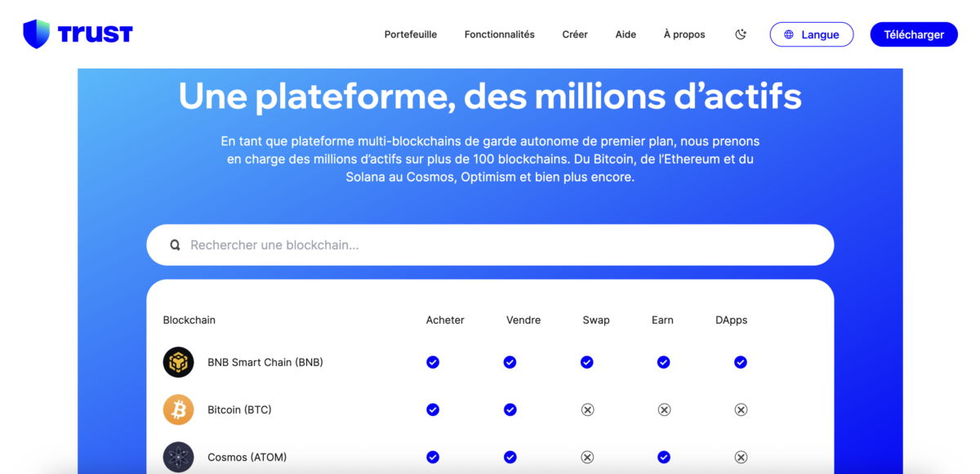The height and width of the screenshot is (474, 980).
Task: Click Bitcoin Swap unavailable cross icon
Action: click(x=587, y=409)
